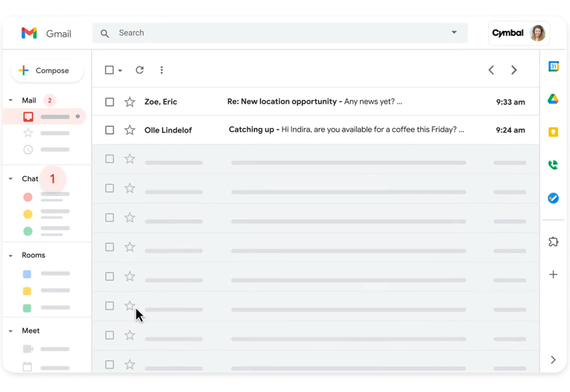Click the add-ons puzzle piece icon
The image size is (570, 392).
coord(553,242)
